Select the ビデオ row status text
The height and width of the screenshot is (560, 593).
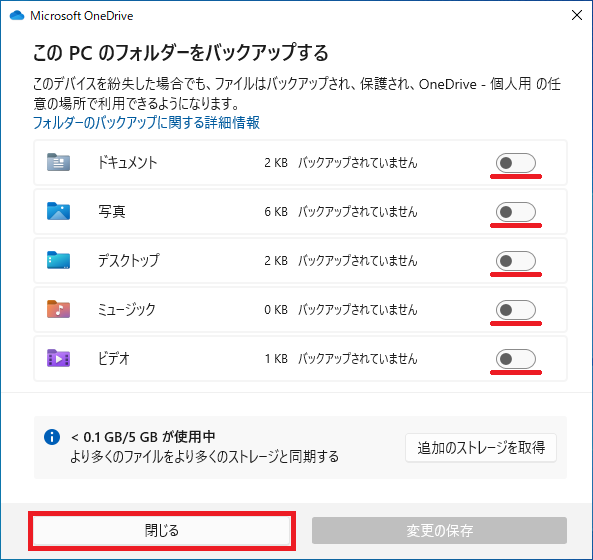pyautogui.click(x=357, y=358)
